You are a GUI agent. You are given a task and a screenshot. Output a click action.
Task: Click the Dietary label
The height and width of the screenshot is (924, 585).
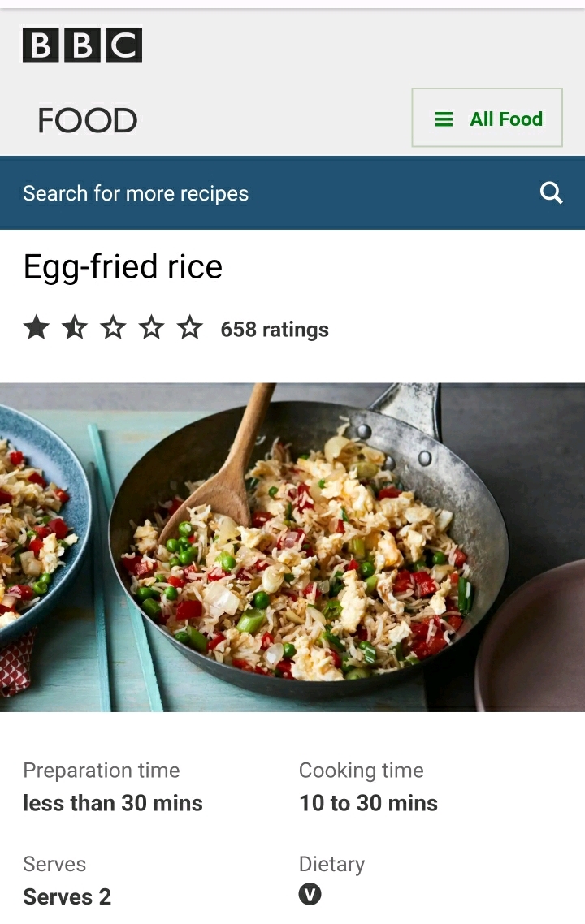(332, 865)
